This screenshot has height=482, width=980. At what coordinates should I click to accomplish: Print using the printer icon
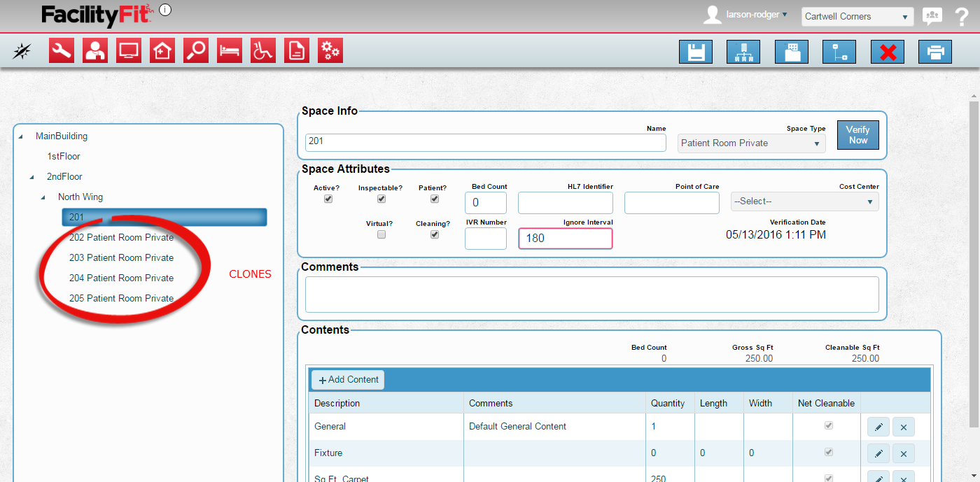click(934, 52)
